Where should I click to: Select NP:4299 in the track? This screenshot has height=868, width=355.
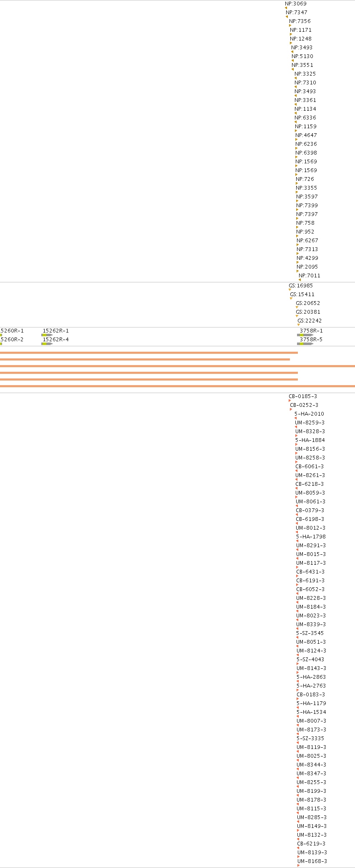(x=307, y=258)
